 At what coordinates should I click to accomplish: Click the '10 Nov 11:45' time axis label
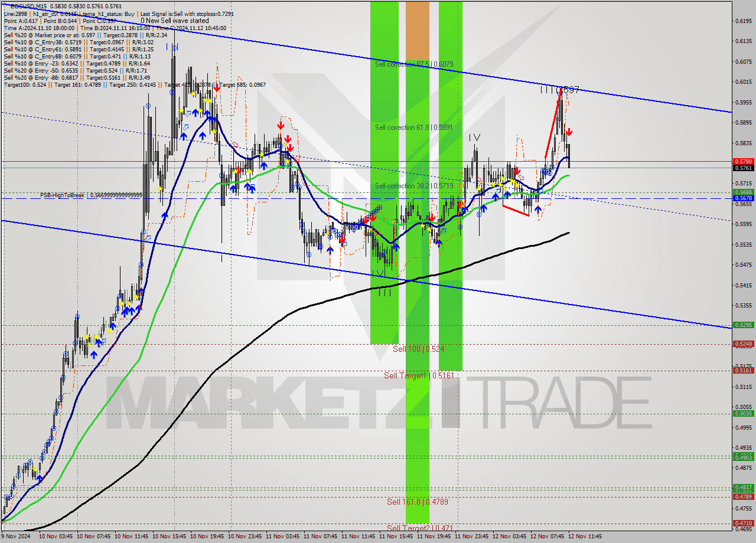coord(131,537)
